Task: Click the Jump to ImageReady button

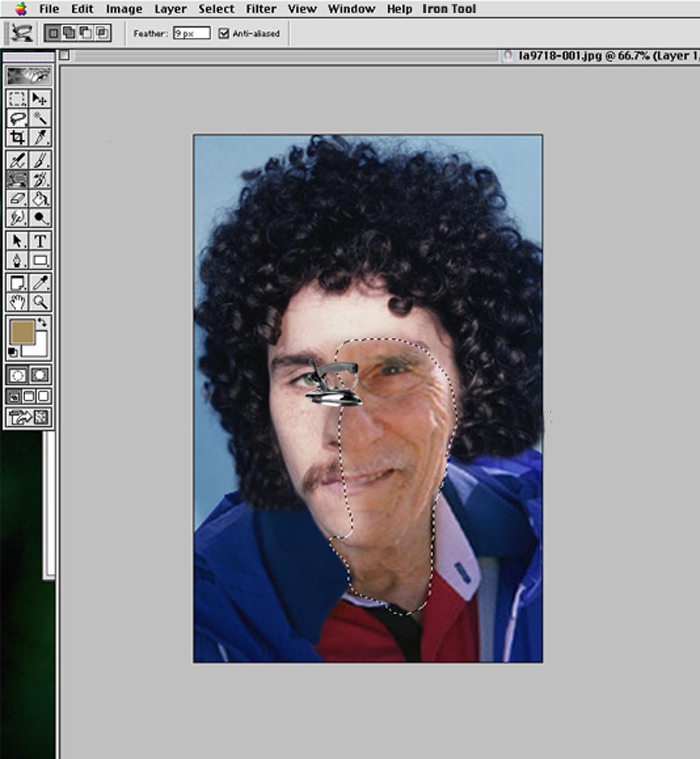Action: (28, 417)
